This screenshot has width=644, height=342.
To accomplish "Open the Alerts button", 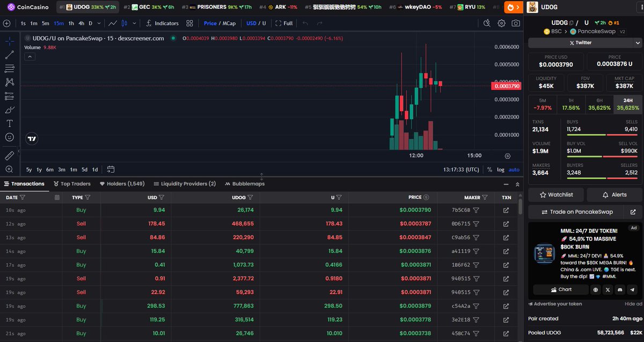I will click(614, 194).
